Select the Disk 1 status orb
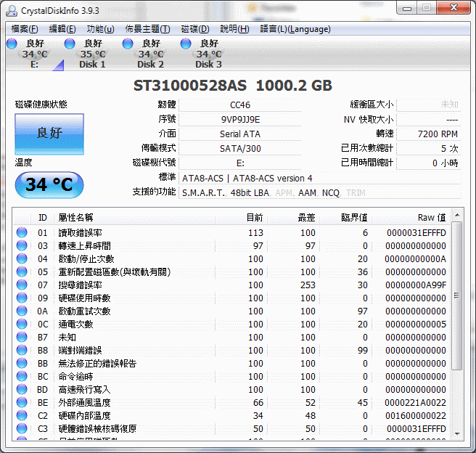Viewport: 476px width, 453px height. tap(70, 44)
